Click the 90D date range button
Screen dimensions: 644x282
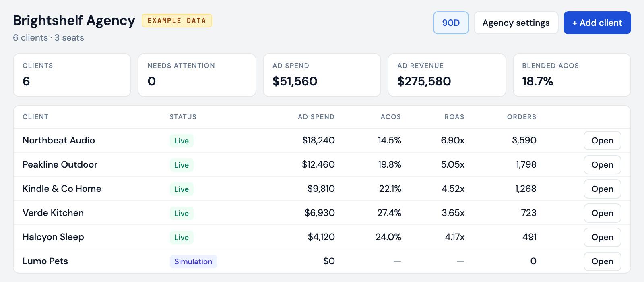tap(451, 23)
